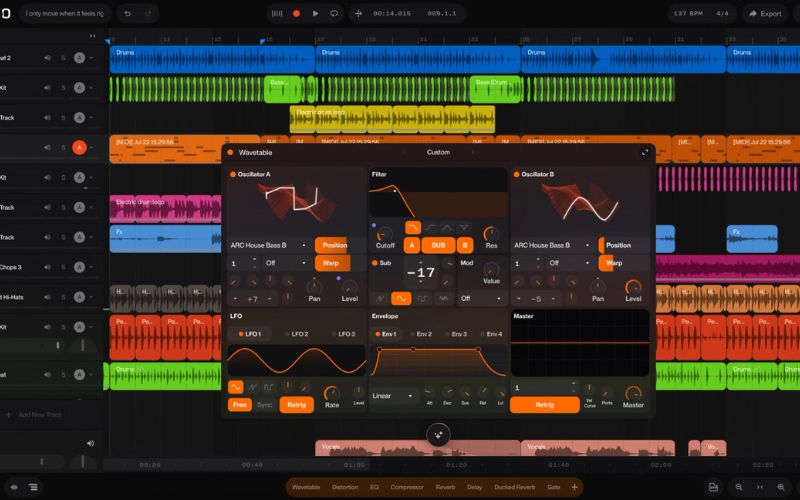Add a new effect with plus icon
This screenshot has width=800, height=500.
[x=574, y=487]
